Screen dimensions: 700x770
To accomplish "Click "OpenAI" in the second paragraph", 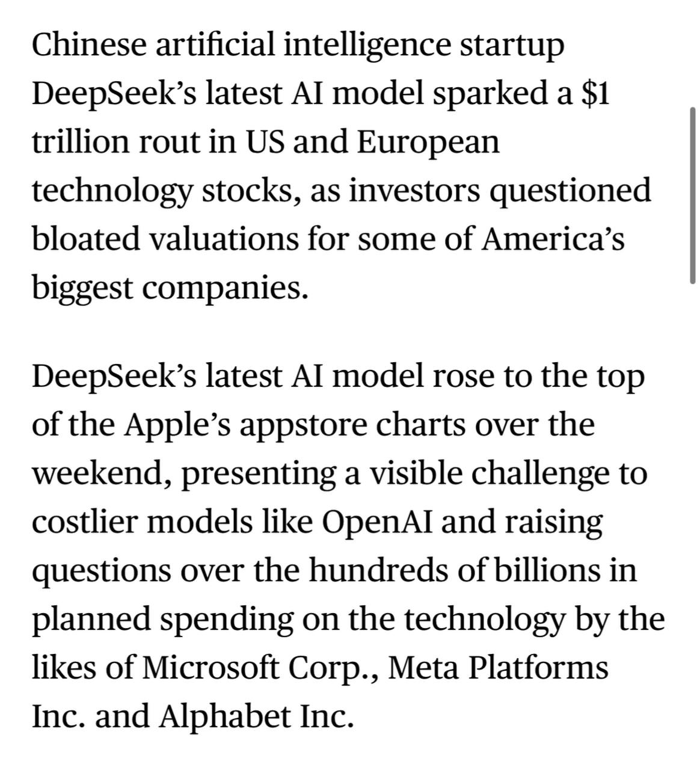I will coord(378,523).
